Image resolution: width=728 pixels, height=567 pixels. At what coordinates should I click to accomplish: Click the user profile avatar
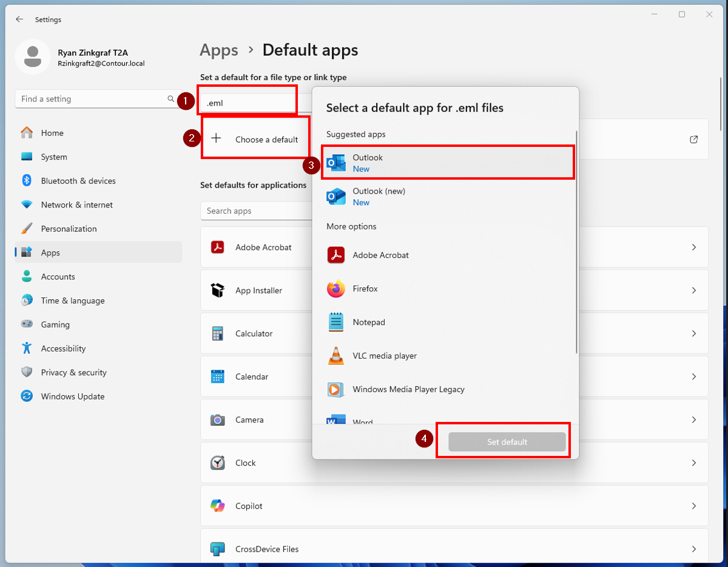[x=32, y=57]
